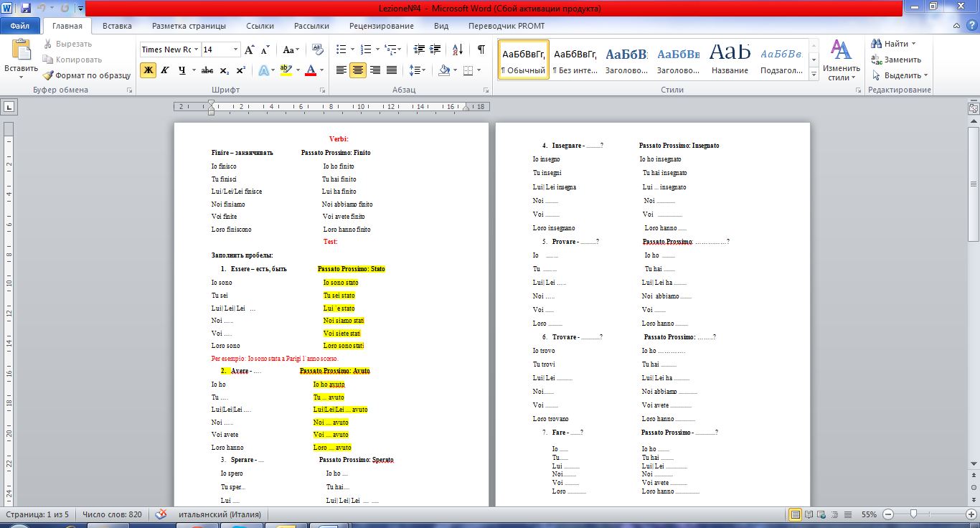This screenshot has height=528, width=980.
Task: Show or hide the ruler above the scrollbar
Action: [x=974, y=108]
